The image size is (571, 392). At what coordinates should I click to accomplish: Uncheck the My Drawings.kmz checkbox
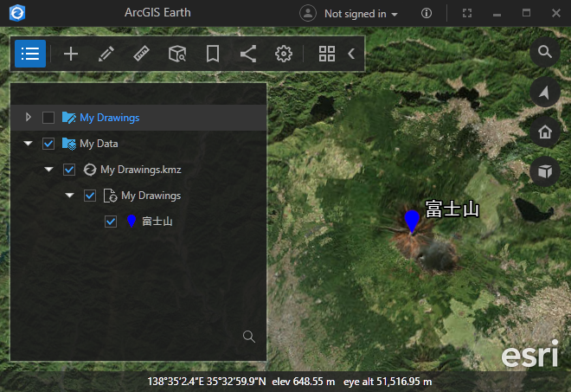(69, 170)
